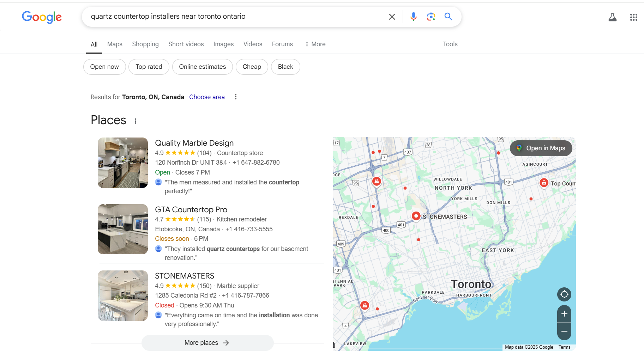Viewport: 644px width, 360px height.
Task: Open Google Lens image search
Action: pyautogui.click(x=431, y=17)
